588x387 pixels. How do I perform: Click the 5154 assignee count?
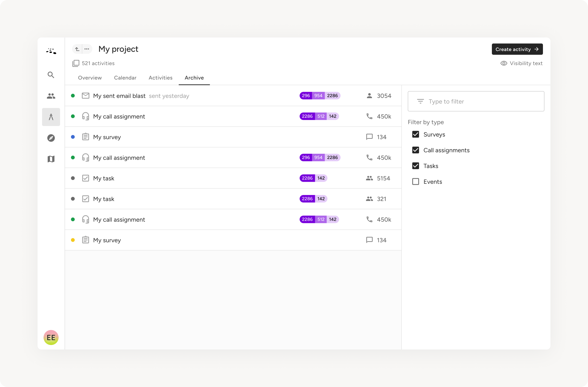coord(383,178)
